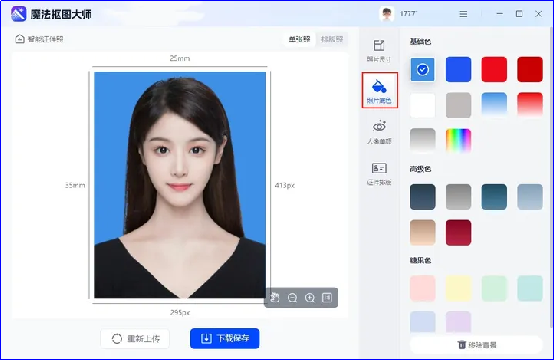The width and height of the screenshot is (554, 360).
Task: Select the dark navy advanced color swatch
Action: pyautogui.click(x=423, y=197)
